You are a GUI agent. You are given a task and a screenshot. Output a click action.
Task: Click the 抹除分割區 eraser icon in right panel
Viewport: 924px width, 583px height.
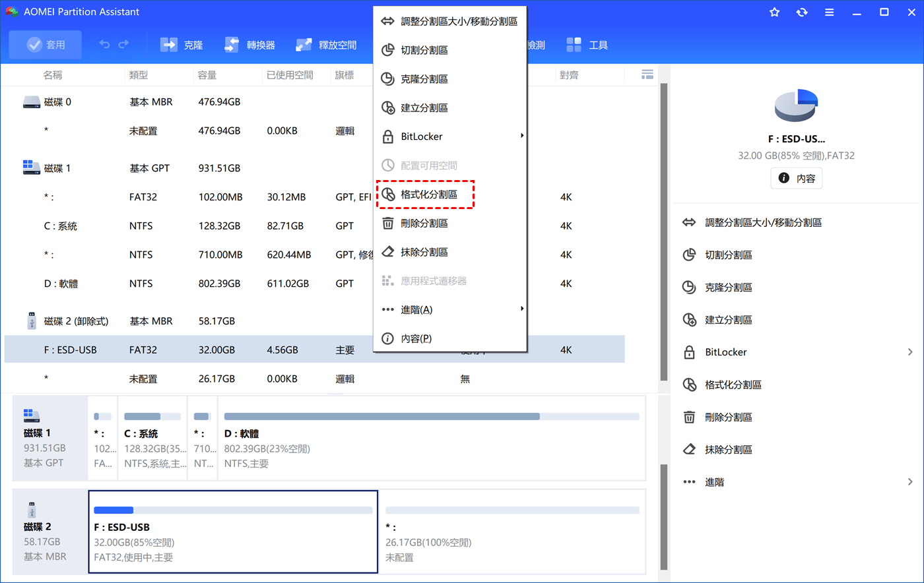coord(689,449)
